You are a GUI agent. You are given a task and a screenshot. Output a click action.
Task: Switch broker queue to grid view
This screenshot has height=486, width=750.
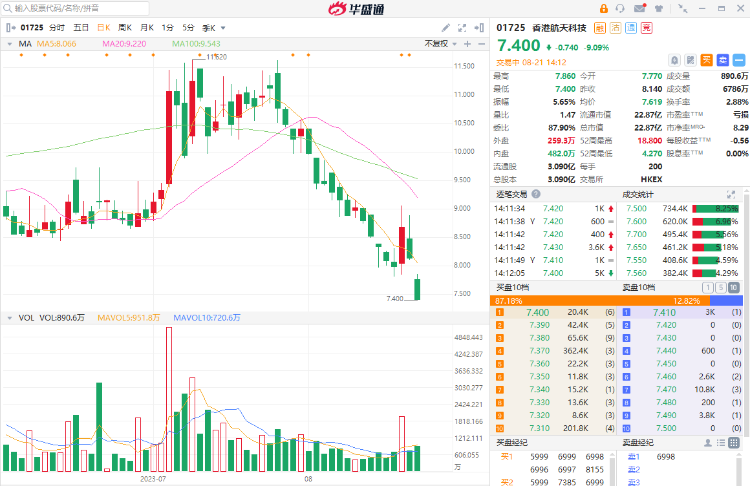point(734,443)
